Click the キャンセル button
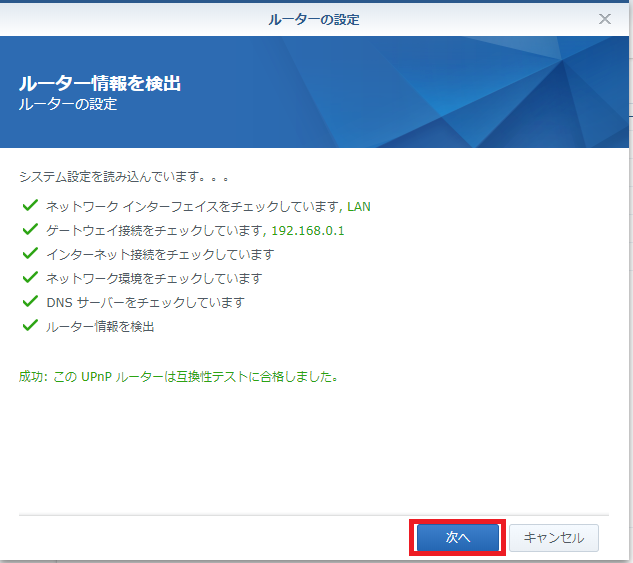 pyautogui.click(x=553, y=538)
